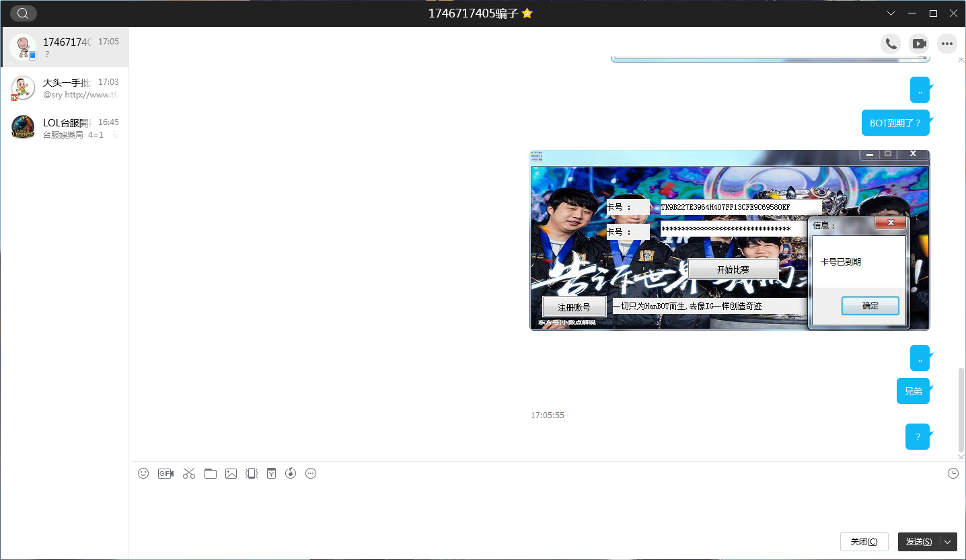This screenshot has width=966, height=560.
Task: Open the search box icon
Action: [23, 13]
